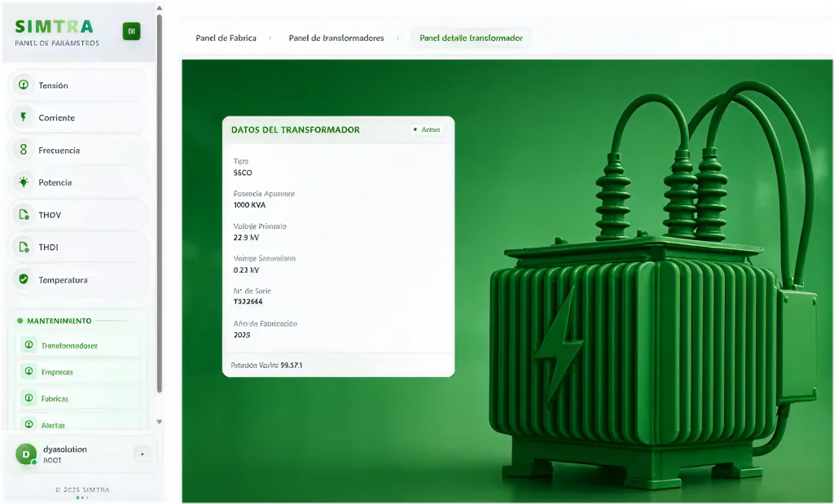Open the Tensión parameter panel
The height and width of the screenshot is (504, 834).
click(x=77, y=85)
